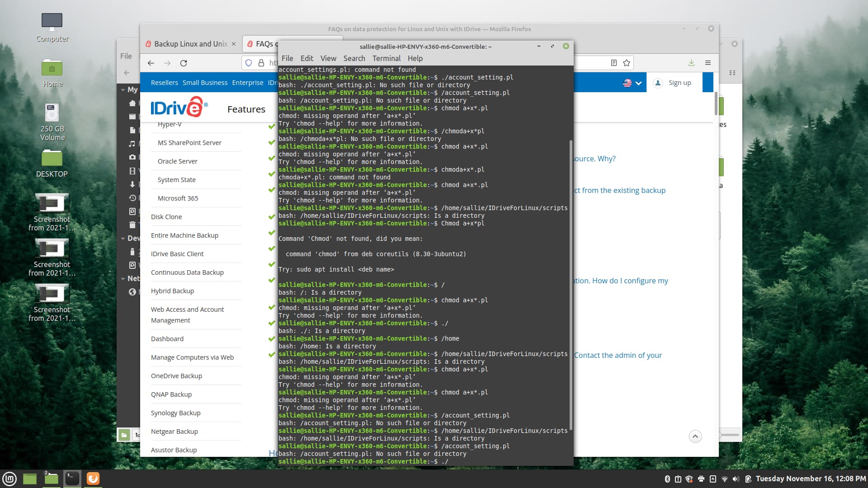Click the IDrive logo
The height and width of the screenshot is (488, 868).
pos(179,107)
